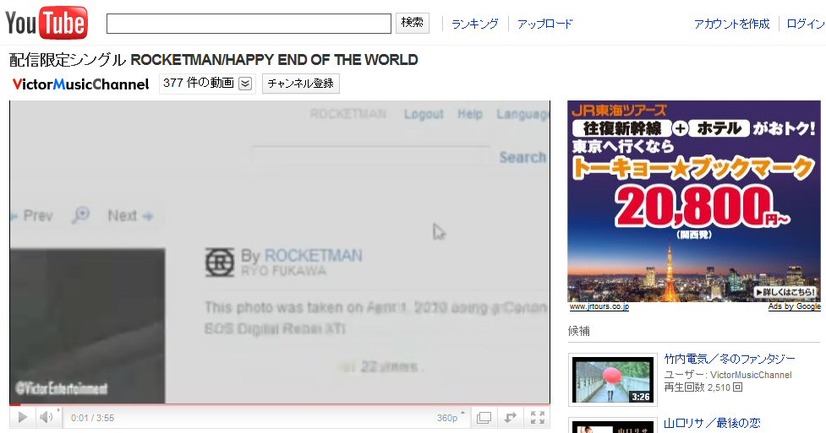
Task: Click the ログイン link
Action: point(805,24)
